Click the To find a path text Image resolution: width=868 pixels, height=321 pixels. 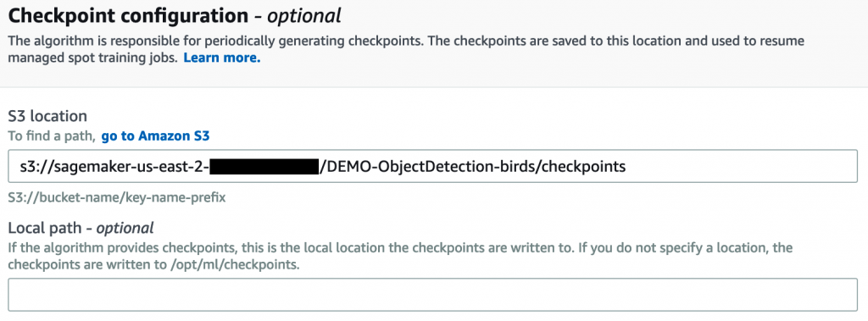[52, 136]
